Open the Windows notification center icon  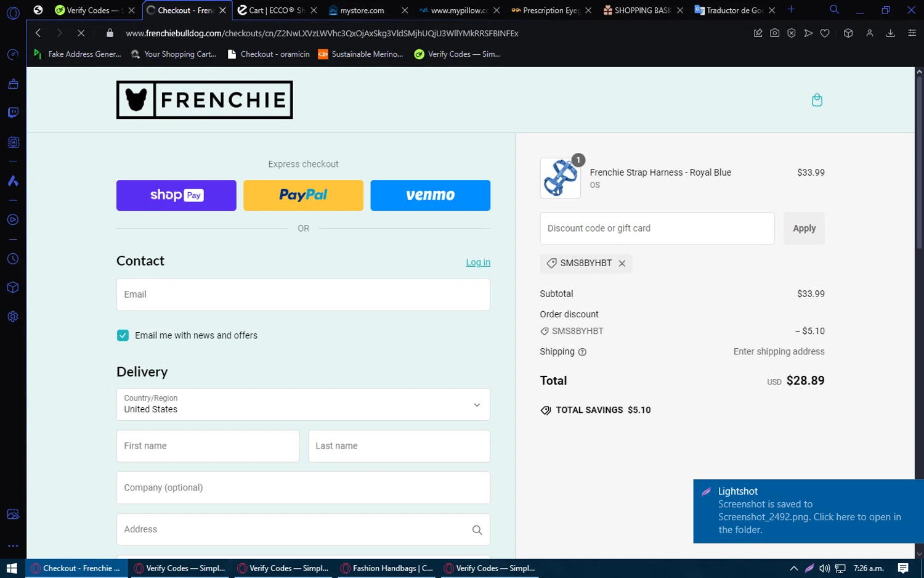click(x=903, y=568)
